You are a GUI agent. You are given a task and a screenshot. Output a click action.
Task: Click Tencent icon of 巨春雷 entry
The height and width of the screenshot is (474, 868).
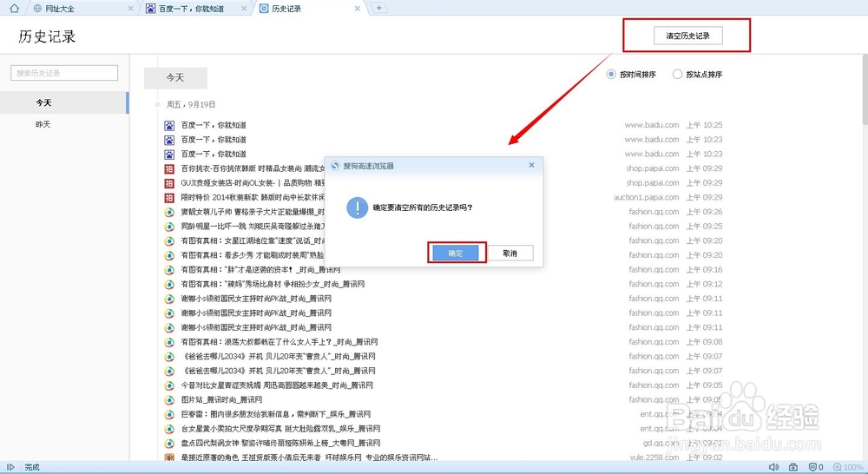(169, 414)
